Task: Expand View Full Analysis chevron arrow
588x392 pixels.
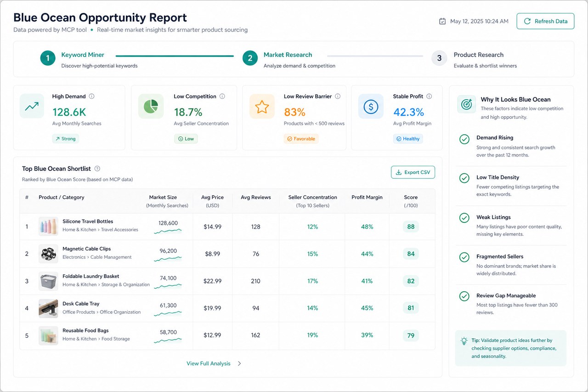Action: 239,364
